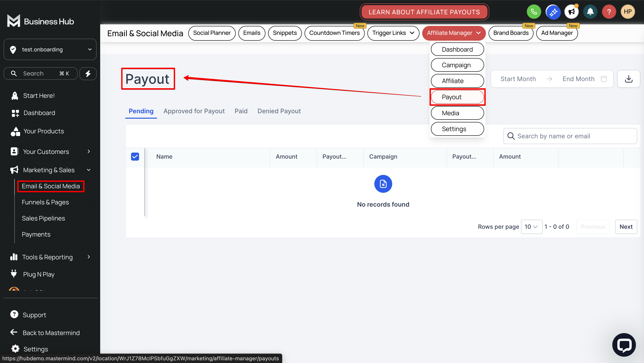Expand the Your Customers submenu chevron
The width and height of the screenshot is (644, 363).
pyautogui.click(x=89, y=151)
